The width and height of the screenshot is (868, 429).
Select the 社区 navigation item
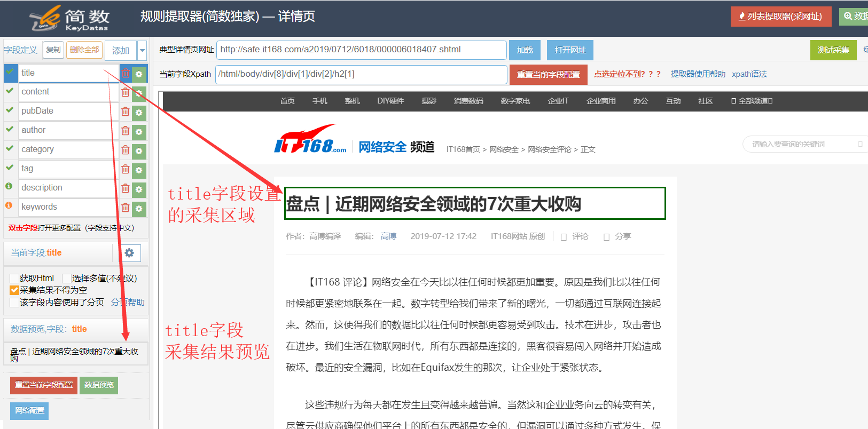706,101
